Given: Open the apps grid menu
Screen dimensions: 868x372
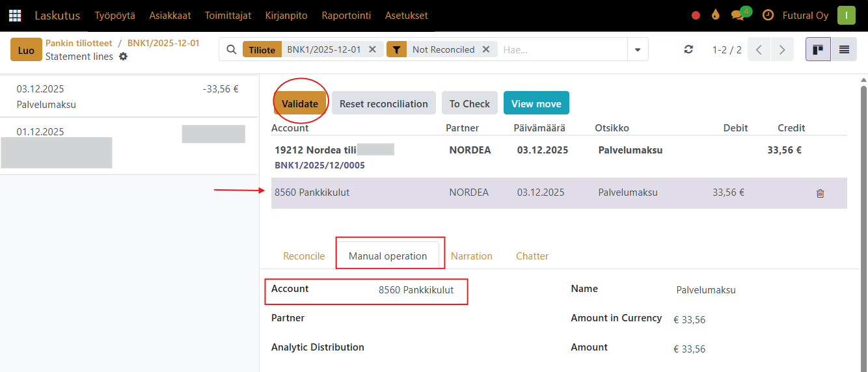Looking at the screenshot, I should click(x=15, y=15).
